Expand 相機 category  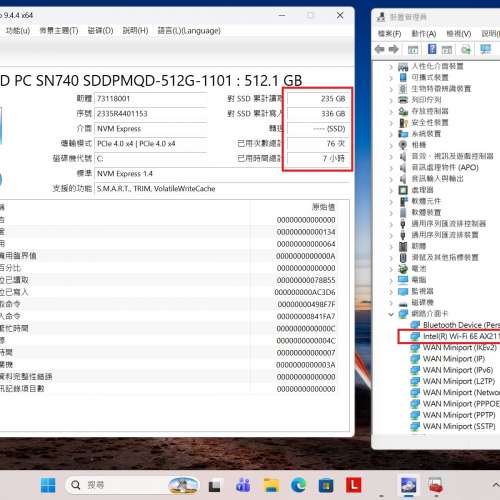[x=391, y=145]
